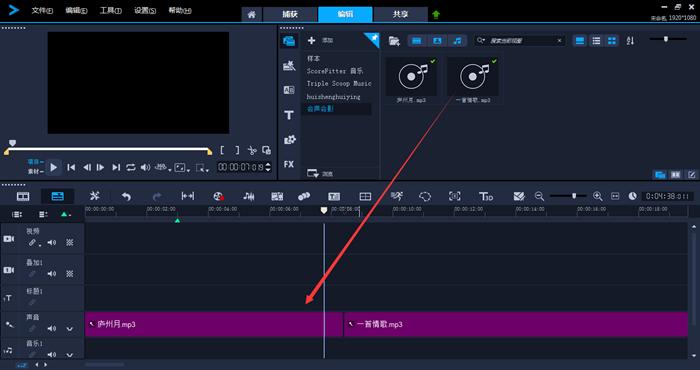Switch to the 共享 share tab

(x=400, y=14)
